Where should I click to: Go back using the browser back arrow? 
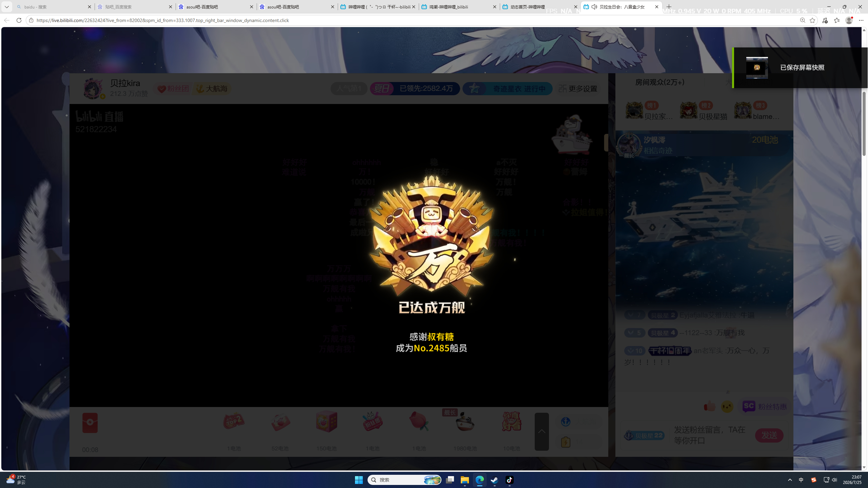(x=7, y=20)
